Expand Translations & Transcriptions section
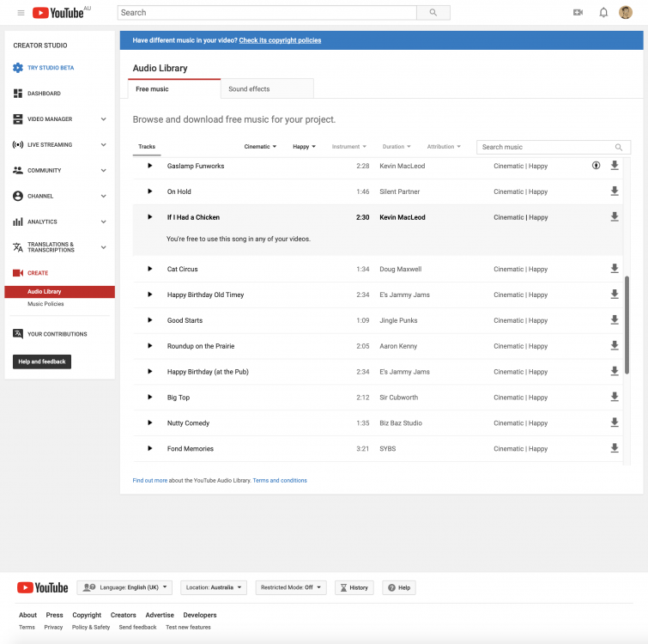The width and height of the screenshot is (648, 644). pyautogui.click(x=103, y=247)
